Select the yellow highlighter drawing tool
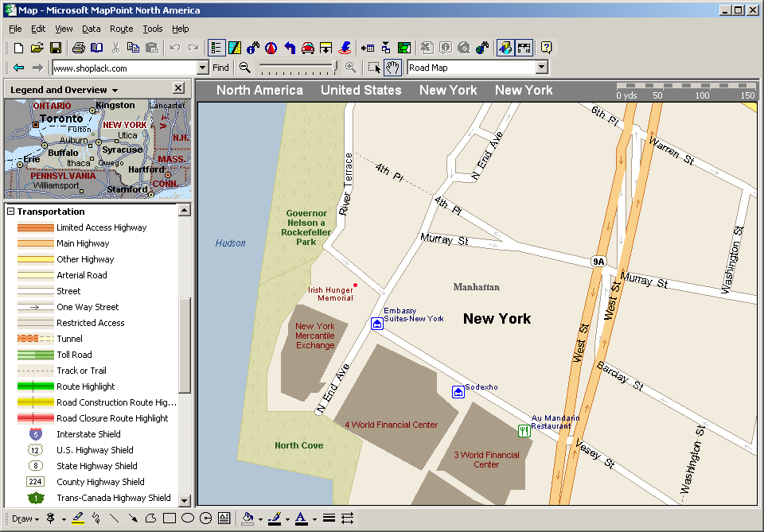 coord(78,518)
